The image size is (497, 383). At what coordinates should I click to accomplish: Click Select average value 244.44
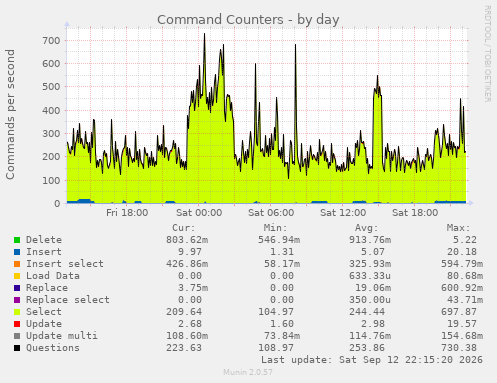pyautogui.click(x=367, y=312)
